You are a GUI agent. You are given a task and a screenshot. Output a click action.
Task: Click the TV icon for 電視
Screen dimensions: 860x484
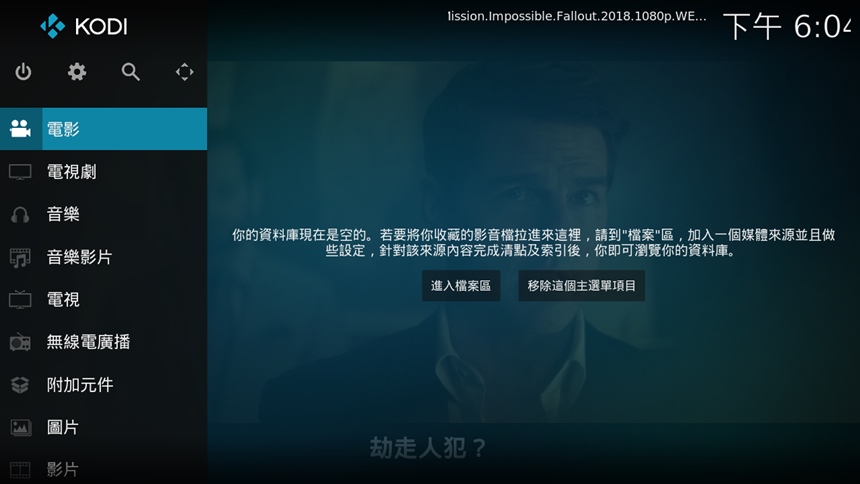tap(20, 300)
